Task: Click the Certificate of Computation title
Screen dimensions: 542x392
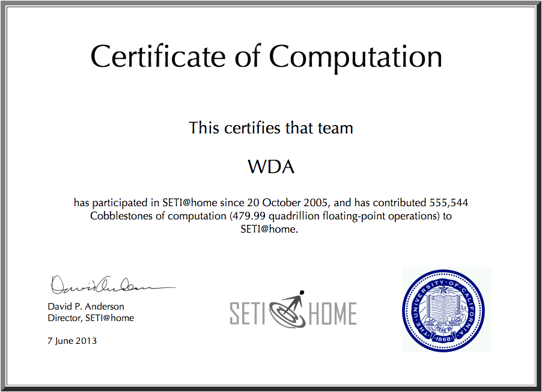Action: pyautogui.click(x=266, y=57)
